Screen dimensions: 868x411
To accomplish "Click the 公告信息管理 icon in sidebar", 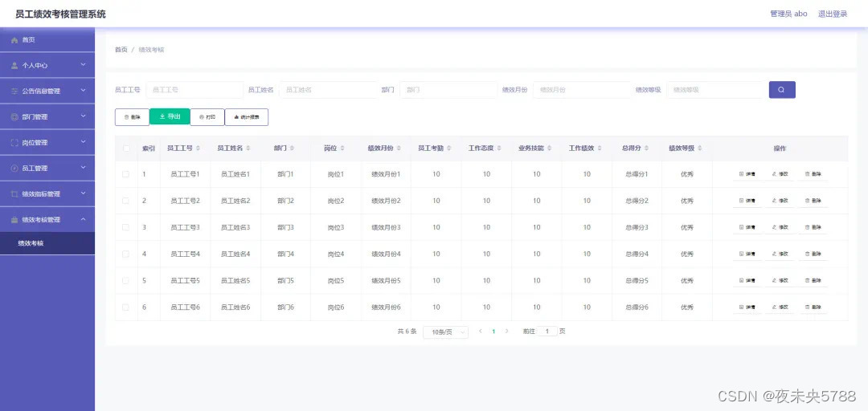I will tap(14, 92).
